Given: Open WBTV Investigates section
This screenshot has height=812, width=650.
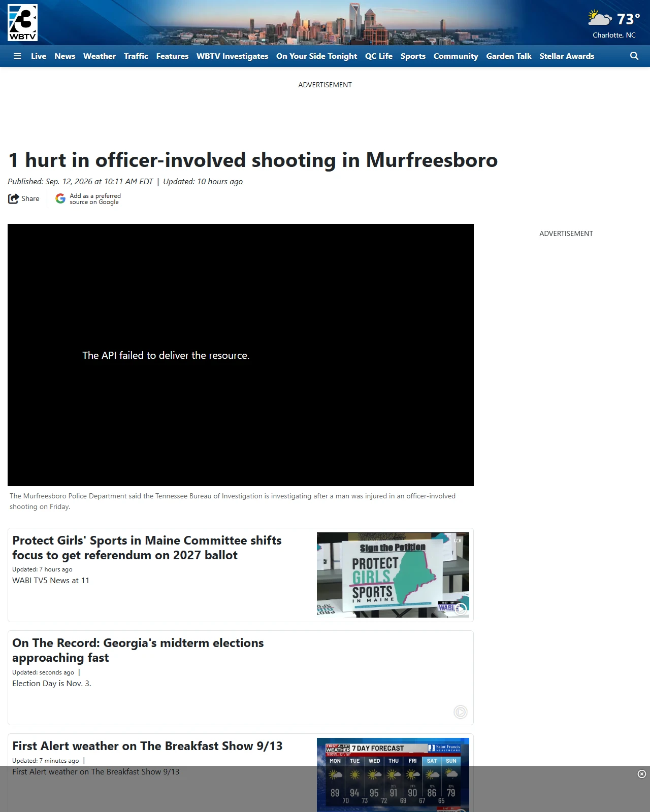Looking at the screenshot, I should (x=232, y=56).
